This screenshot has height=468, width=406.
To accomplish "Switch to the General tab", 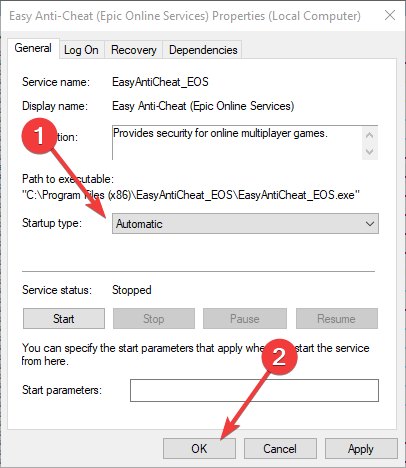I will coord(33,48).
